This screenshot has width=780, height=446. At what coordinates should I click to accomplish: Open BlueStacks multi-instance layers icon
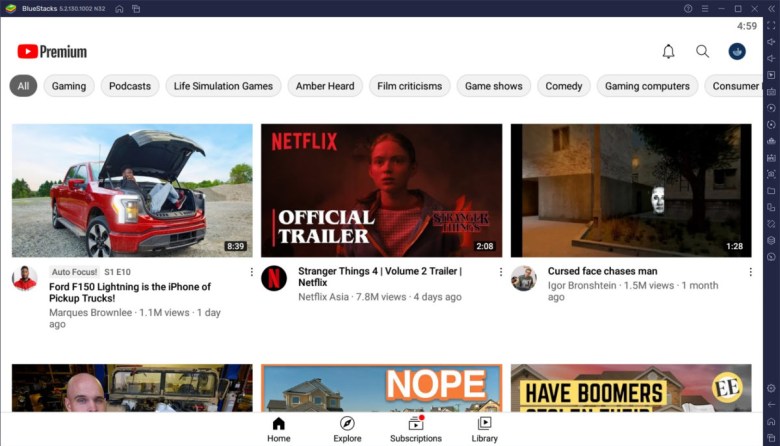pos(771,240)
